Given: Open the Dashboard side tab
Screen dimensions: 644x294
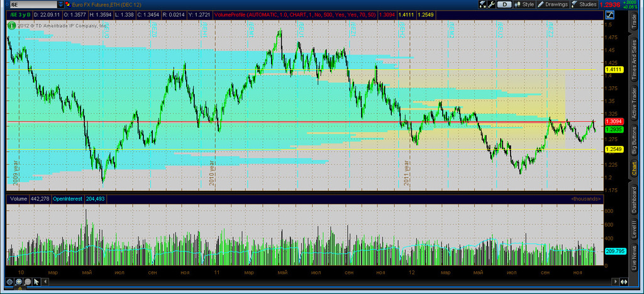Looking at the screenshot, I should (634, 200).
